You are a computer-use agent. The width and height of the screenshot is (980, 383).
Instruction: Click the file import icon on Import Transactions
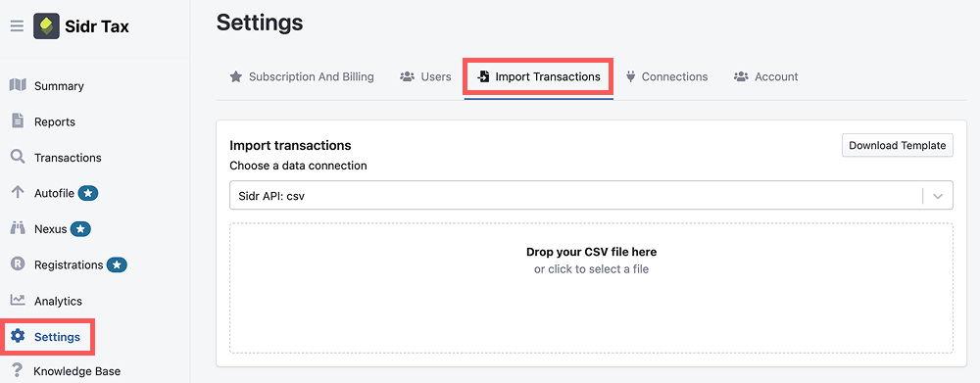tap(483, 76)
